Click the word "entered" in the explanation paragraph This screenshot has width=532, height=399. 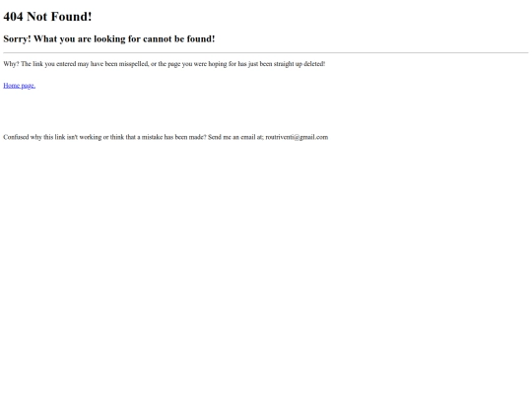66,64
